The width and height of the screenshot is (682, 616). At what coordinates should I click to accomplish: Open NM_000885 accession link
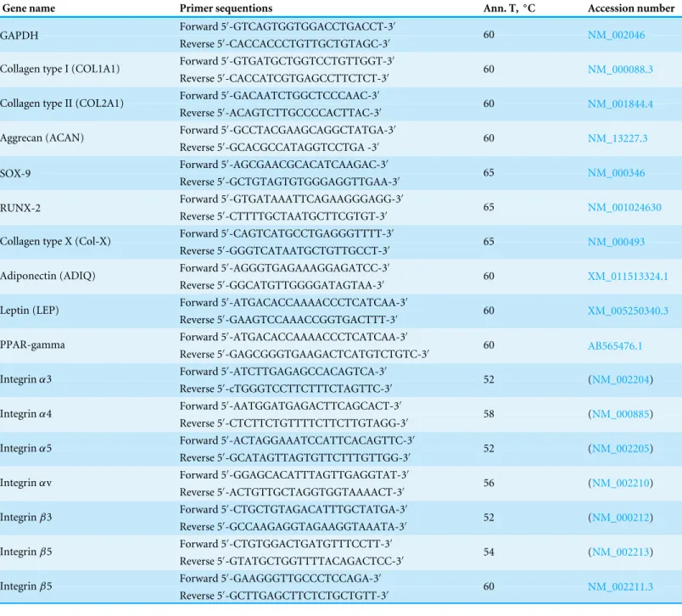click(x=621, y=414)
